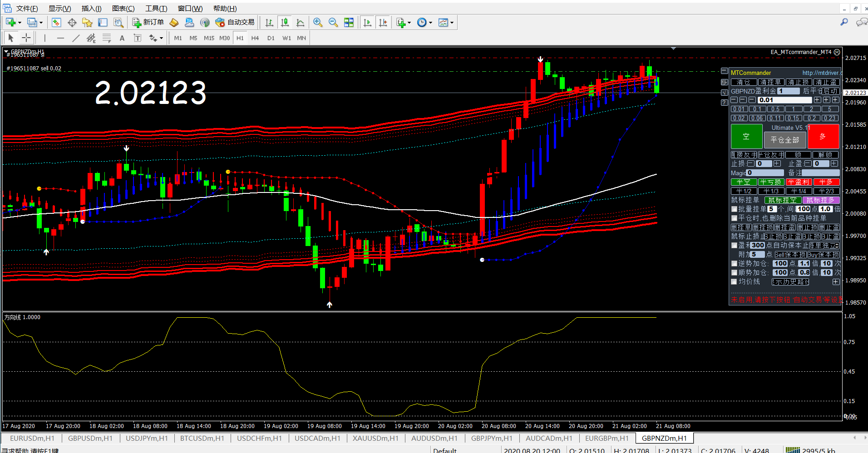Open the Periods clock dropdown

coord(430,22)
